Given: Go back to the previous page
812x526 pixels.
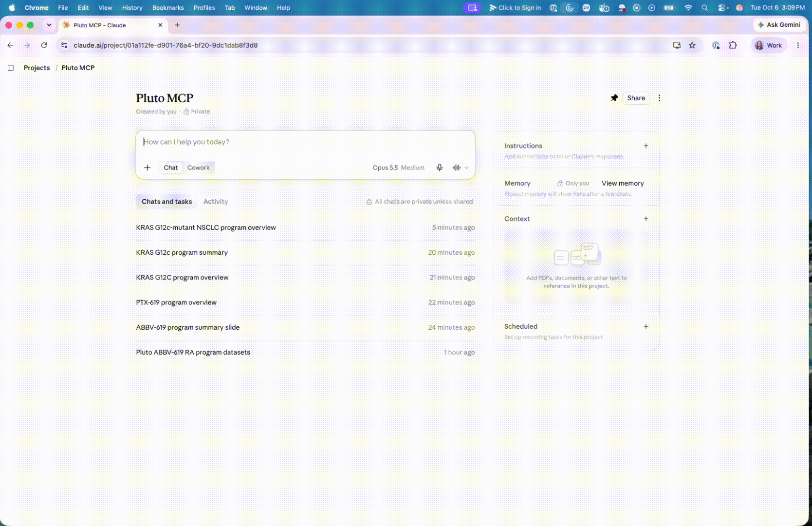Looking at the screenshot, I should point(10,45).
